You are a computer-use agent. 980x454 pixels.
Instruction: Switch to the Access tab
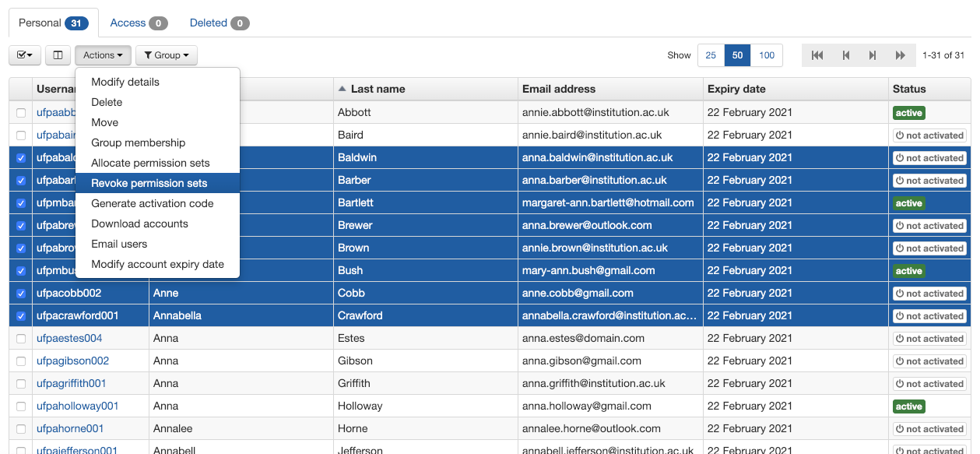[128, 23]
